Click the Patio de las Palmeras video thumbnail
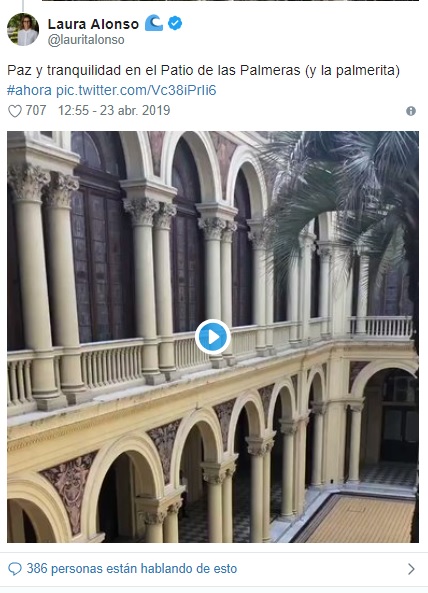Image resolution: width=428 pixels, height=593 pixels. pos(213,337)
